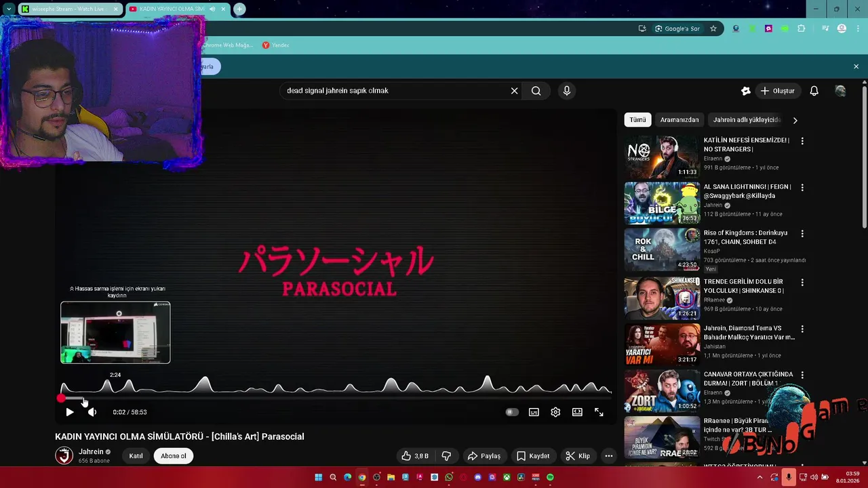868x488 pixels.
Task: Click the magnifier search button
Action: (x=536, y=91)
